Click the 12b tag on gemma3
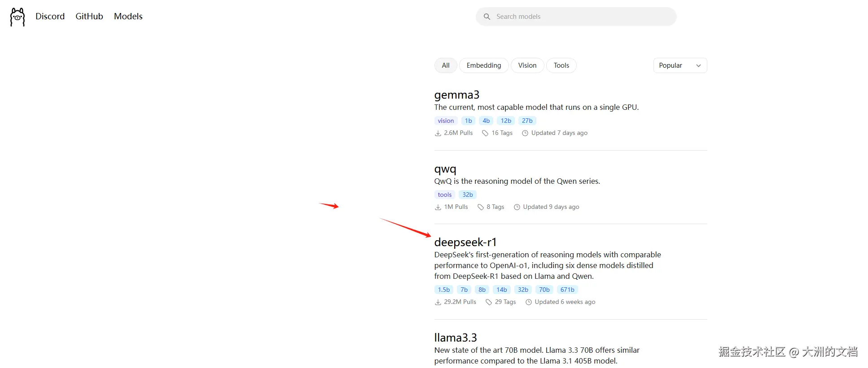The image size is (868, 368). (x=506, y=121)
